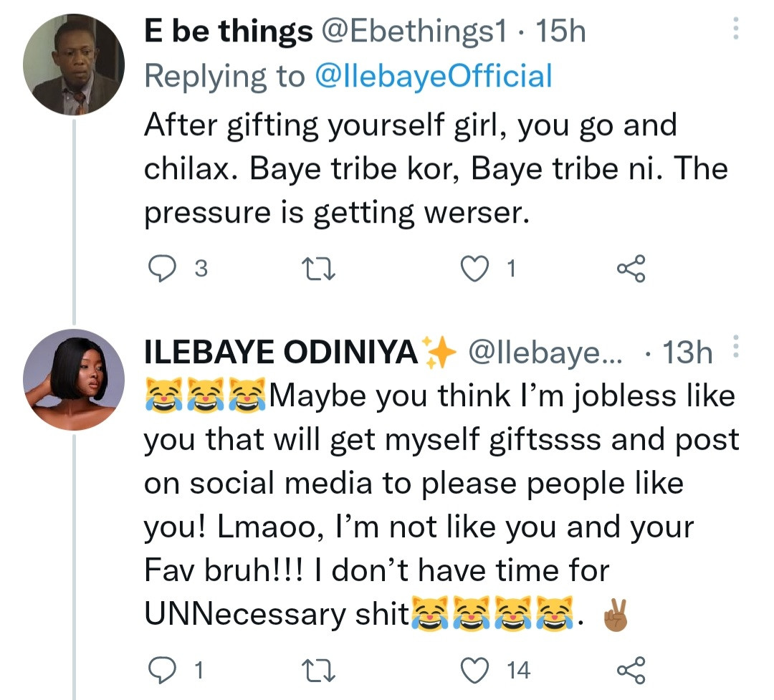Open more options for ILEBAYE ODINIYA's tweet
The width and height of the screenshot is (774, 700).
point(735,350)
